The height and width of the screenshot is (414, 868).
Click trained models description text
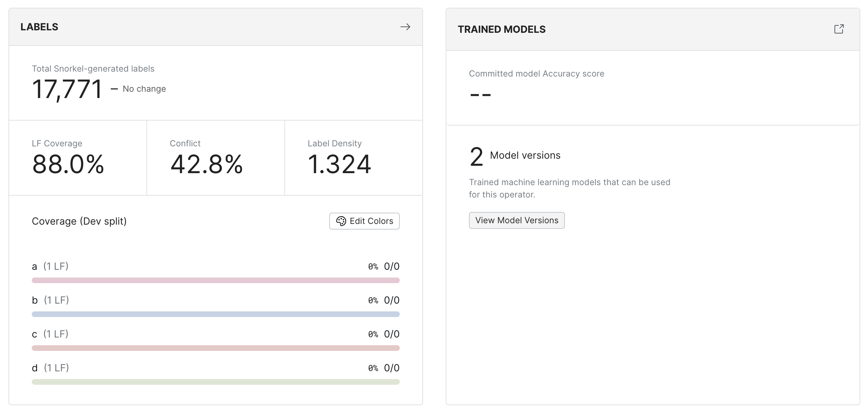pos(569,188)
